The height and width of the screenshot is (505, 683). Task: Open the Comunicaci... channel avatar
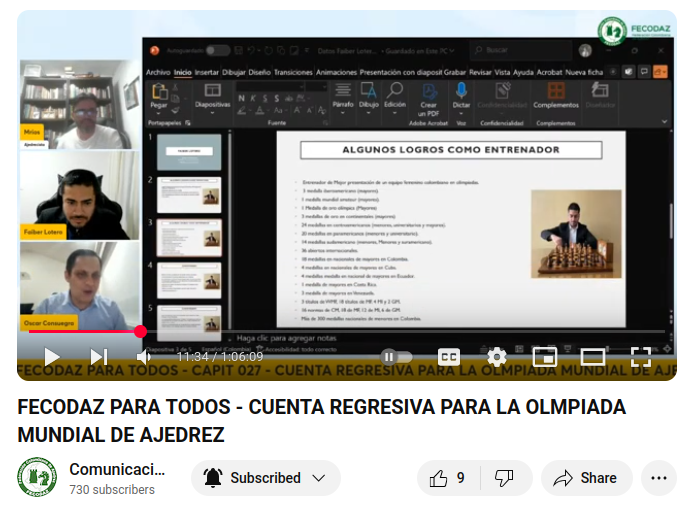[37, 477]
